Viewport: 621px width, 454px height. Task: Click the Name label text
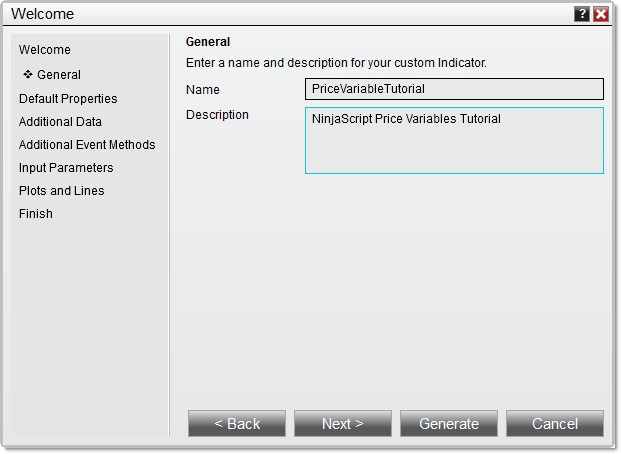pos(203,90)
